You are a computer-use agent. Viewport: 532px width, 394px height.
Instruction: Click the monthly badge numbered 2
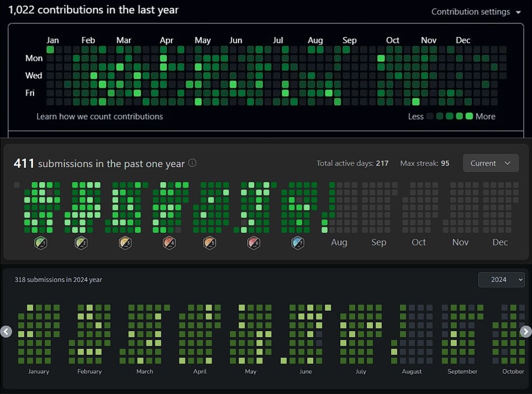pos(81,243)
